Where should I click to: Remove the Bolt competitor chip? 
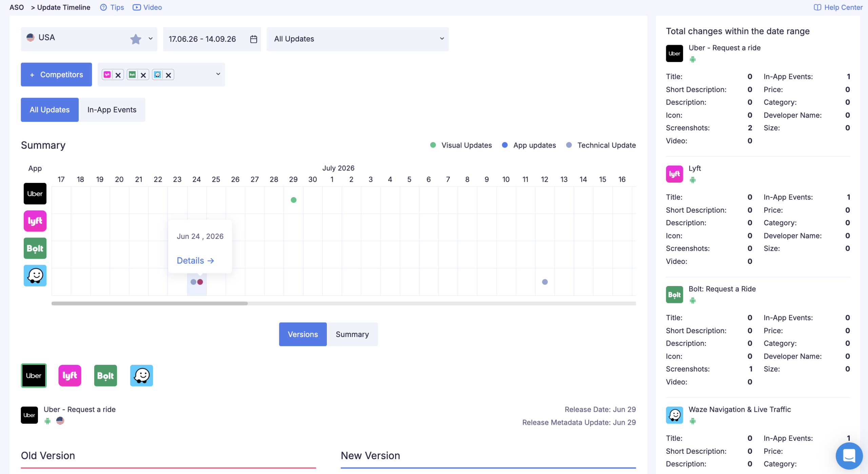143,75
